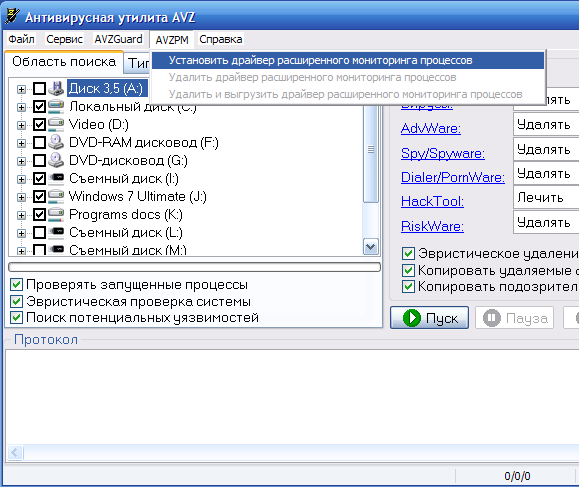
Task: Toggle the Эвристическое удаление checkbox
Action: (x=408, y=254)
